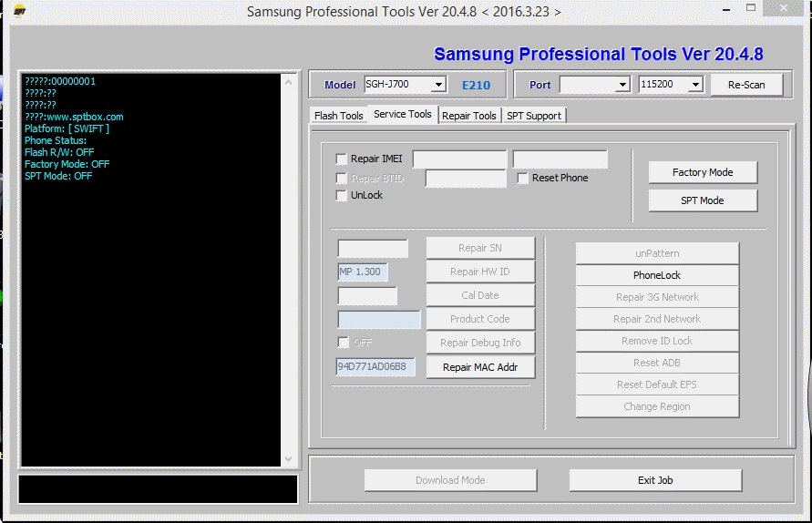
Task: Check the UnLock option
Action: [341, 196]
